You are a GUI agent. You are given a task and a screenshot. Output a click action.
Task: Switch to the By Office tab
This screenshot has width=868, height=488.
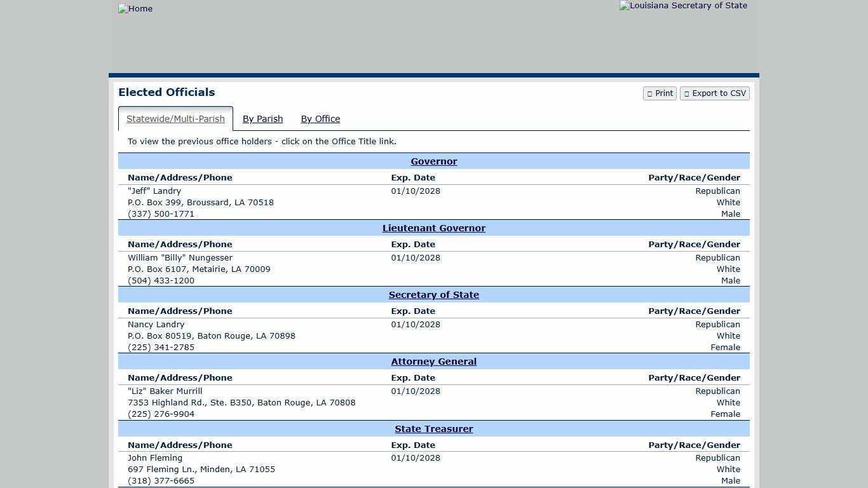(320, 119)
